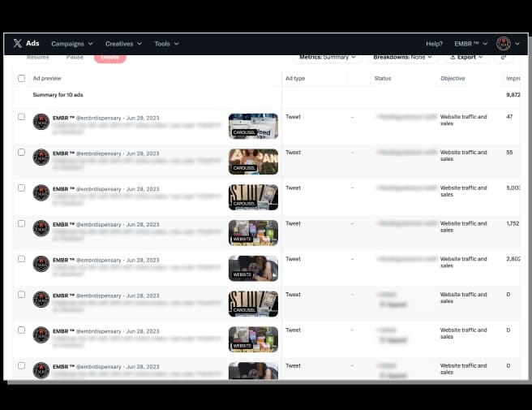Open the EMBR account dropdown
The width and height of the screenshot is (532, 410).
tap(471, 44)
